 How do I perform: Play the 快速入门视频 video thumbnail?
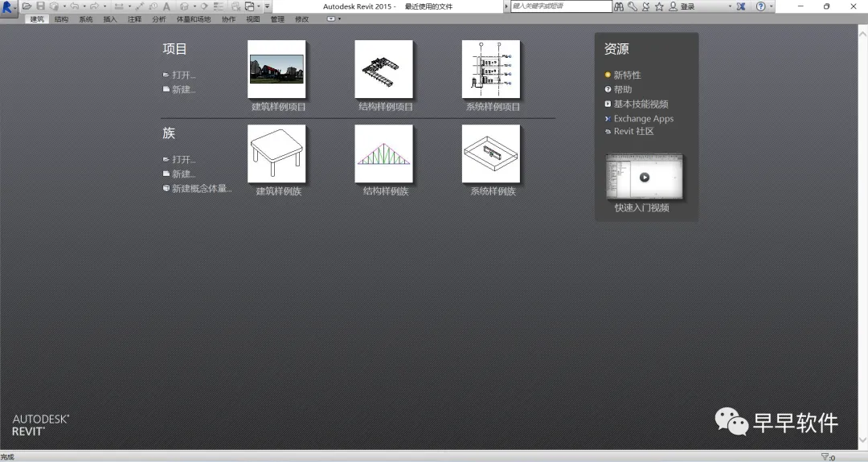point(645,177)
